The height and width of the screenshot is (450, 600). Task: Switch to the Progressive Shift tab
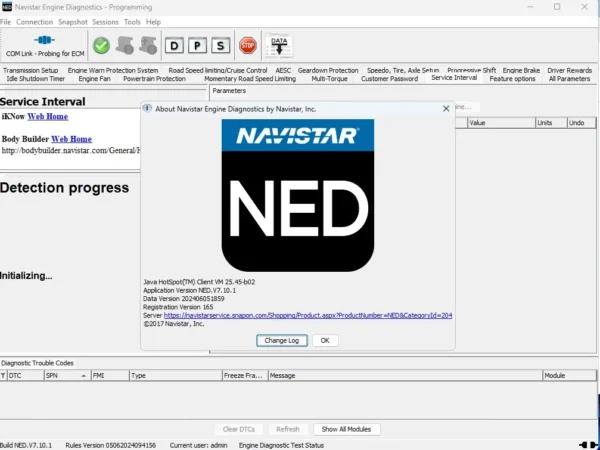pos(471,70)
